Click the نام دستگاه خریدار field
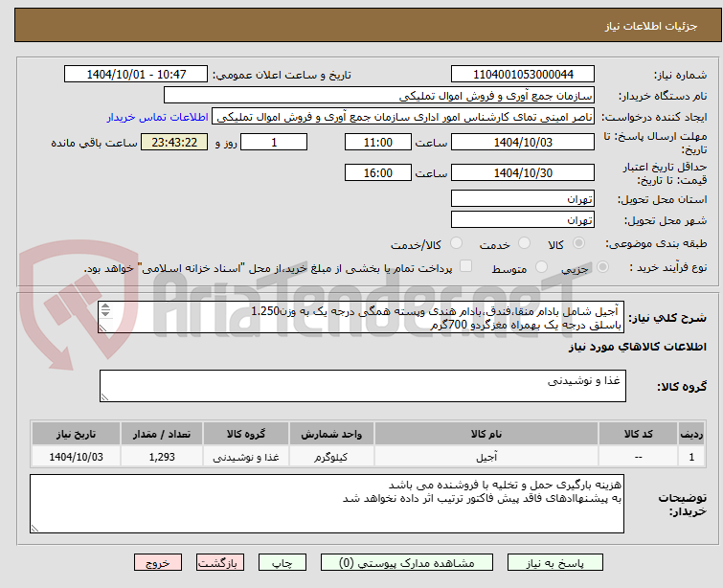 pos(379,96)
